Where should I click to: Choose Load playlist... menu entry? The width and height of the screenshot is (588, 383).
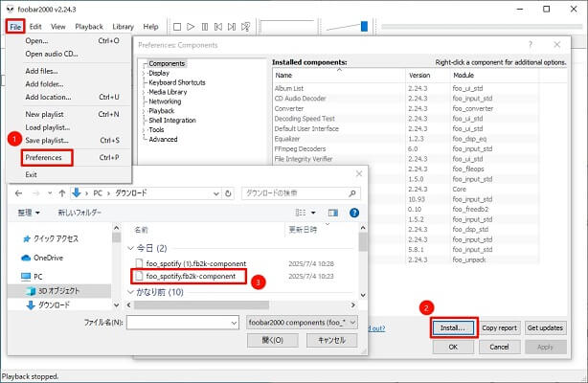coord(69,127)
